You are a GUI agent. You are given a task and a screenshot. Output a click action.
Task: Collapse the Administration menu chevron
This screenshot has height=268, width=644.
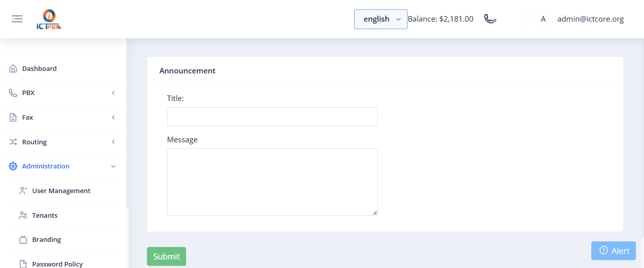pos(113,166)
